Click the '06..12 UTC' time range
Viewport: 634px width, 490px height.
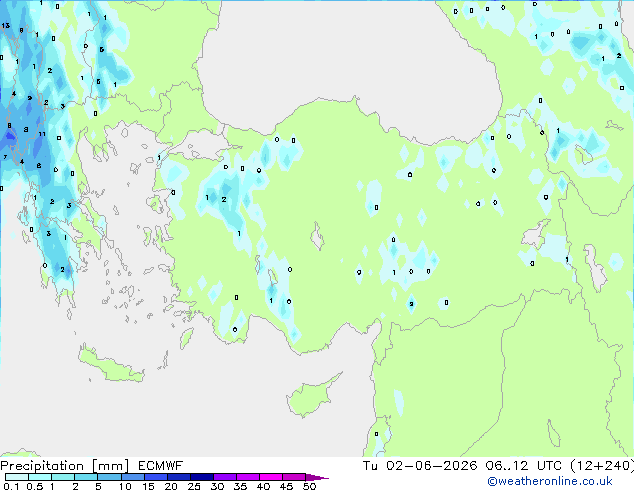click(523, 466)
